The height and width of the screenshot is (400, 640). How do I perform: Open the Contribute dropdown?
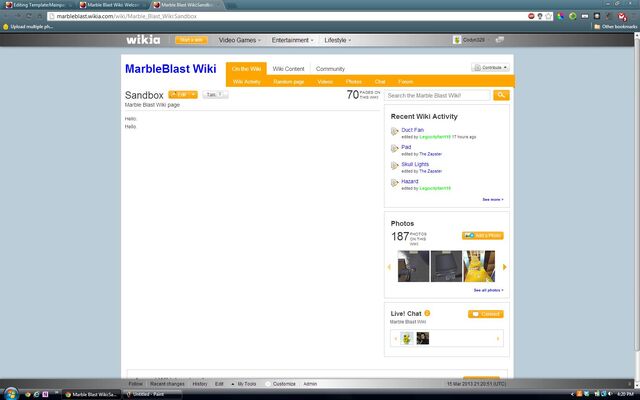pyautogui.click(x=490, y=67)
